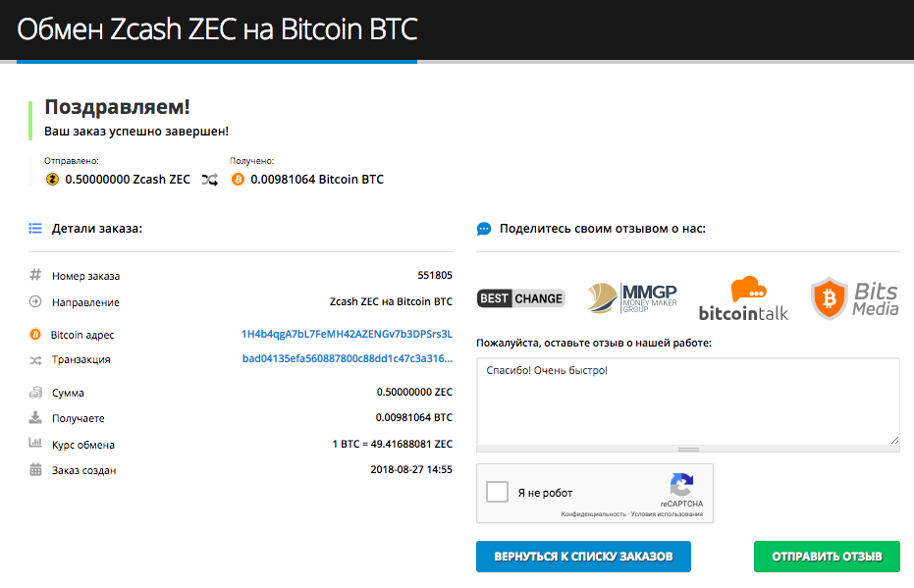Submit review with Отправить отзыв button
Image resolution: width=914 pixels, height=588 pixels.
click(x=827, y=557)
